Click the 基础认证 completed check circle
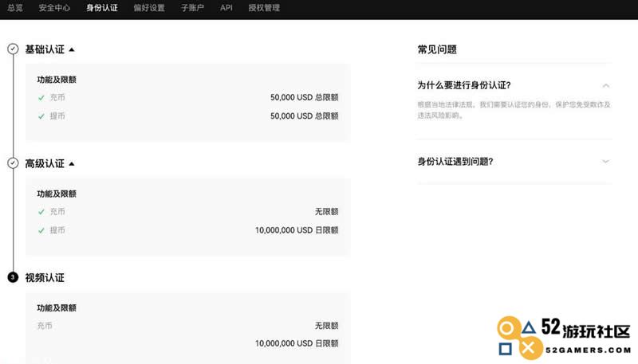The width and height of the screenshot is (638, 364). (x=13, y=49)
